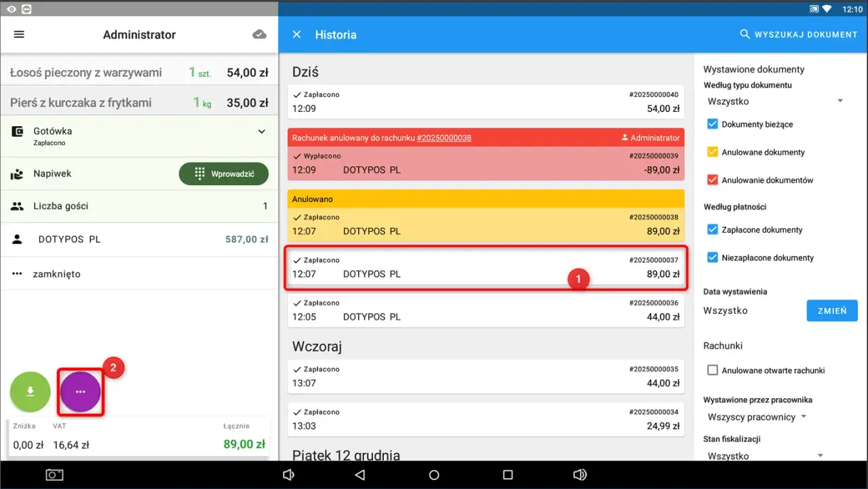
Task: Expand the Gotówka payment chevron
Action: pos(262,132)
